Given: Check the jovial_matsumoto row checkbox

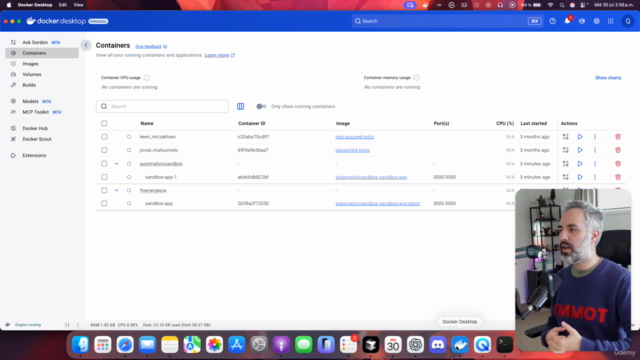Looking at the screenshot, I should [104, 150].
